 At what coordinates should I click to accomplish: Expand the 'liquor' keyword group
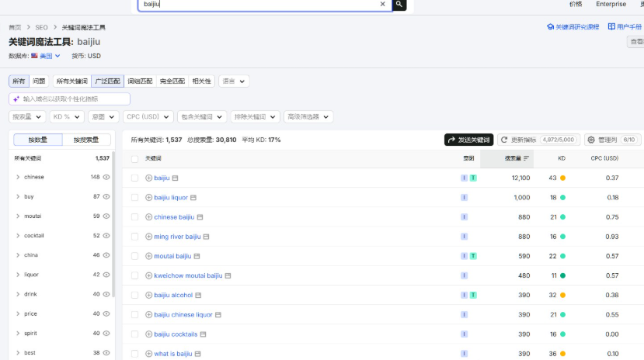pos(18,275)
